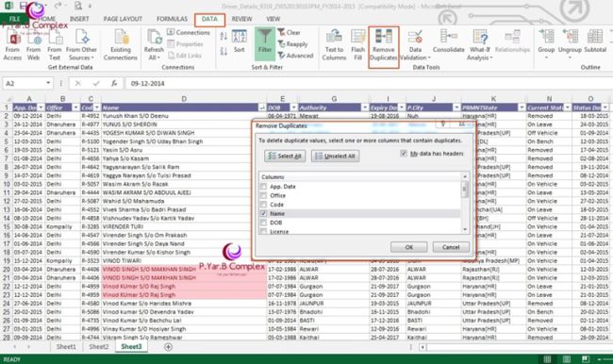Open the DOB column filter dropdown
Screen dimensions: 613x364
point(293,108)
